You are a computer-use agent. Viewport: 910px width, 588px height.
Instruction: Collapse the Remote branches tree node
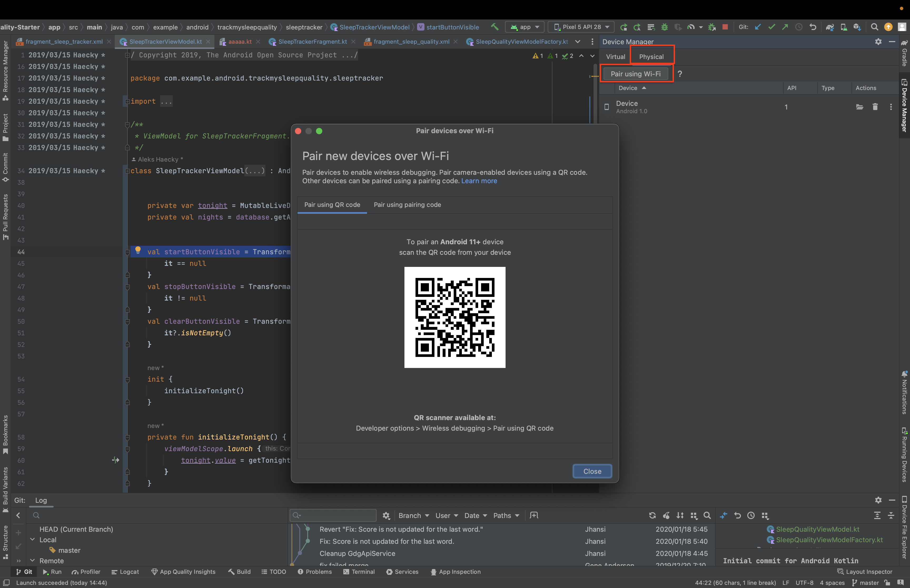(32, 561)
